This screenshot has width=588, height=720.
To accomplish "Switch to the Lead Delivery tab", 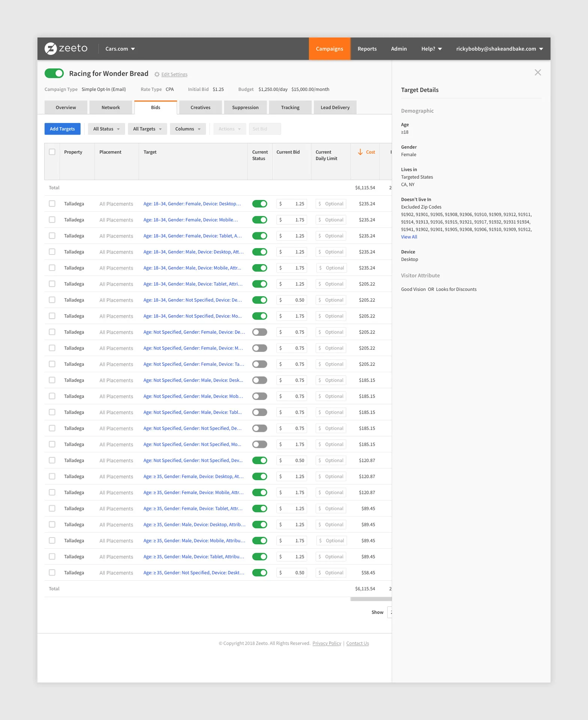I will tap(335, 107).
